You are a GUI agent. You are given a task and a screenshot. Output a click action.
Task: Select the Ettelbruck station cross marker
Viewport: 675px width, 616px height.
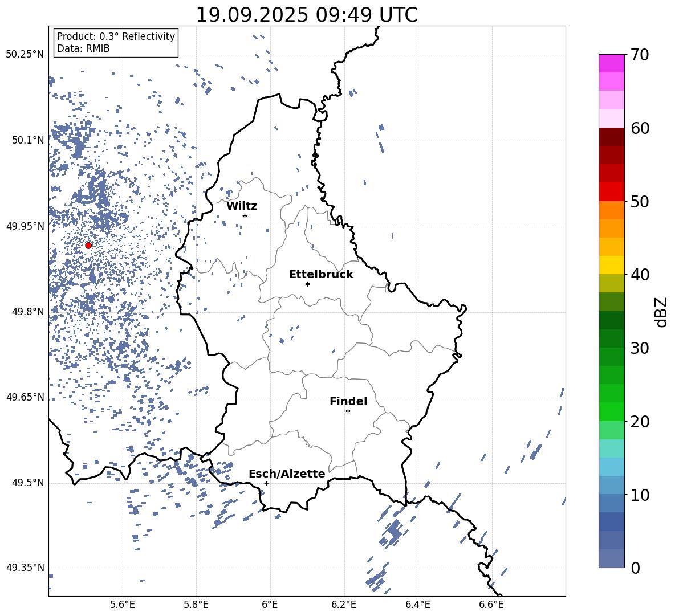pos(307,284)
